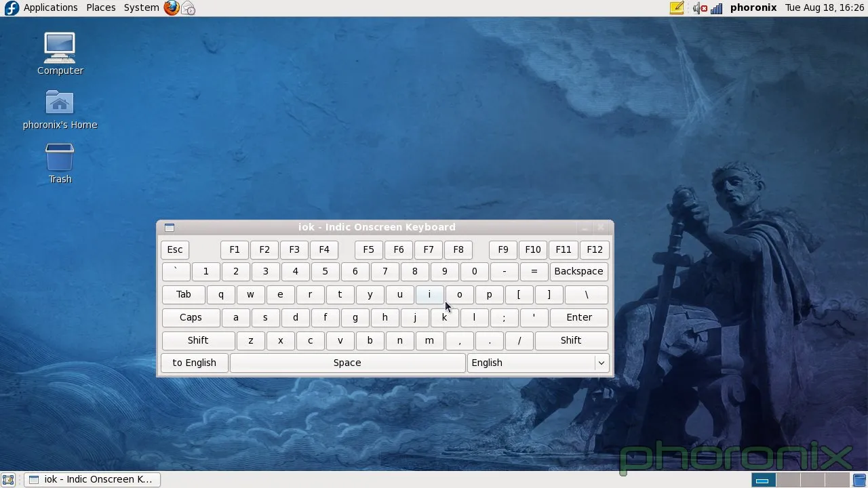Click the highlighted i key
The width and height of the screenshot is (868, 488).
(x=429, y=294)
